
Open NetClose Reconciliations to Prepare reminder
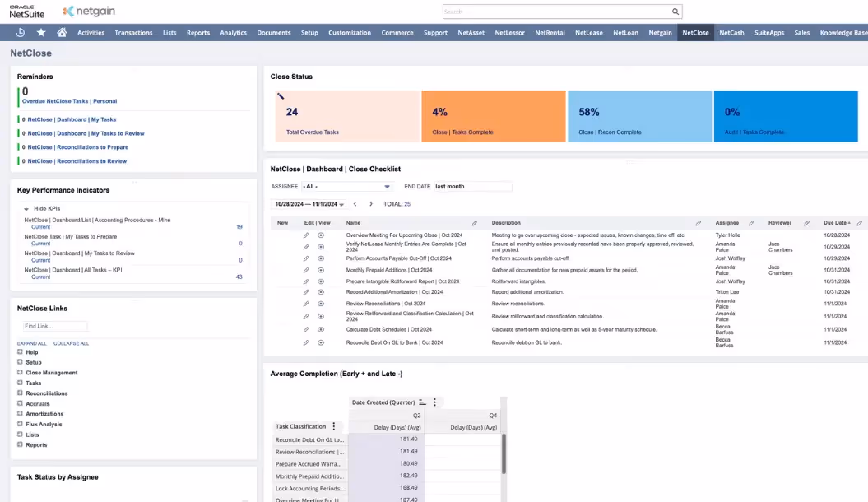point(78,147)
